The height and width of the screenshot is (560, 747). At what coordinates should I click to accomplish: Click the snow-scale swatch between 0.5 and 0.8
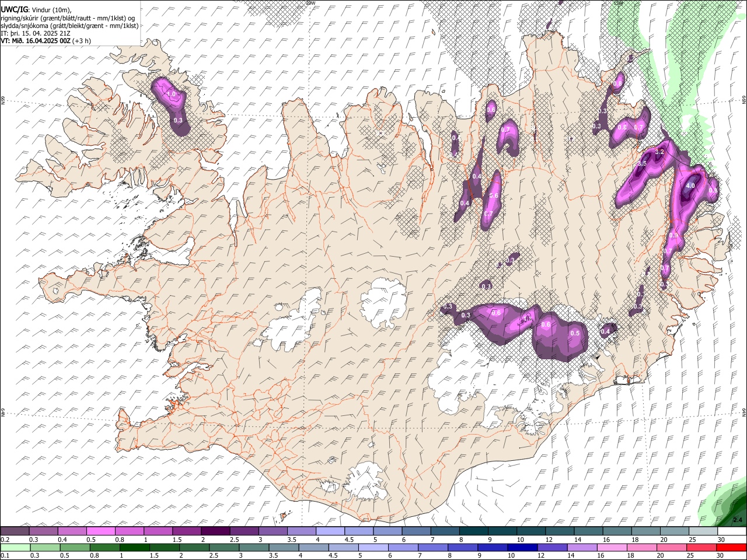coord(100,531)
